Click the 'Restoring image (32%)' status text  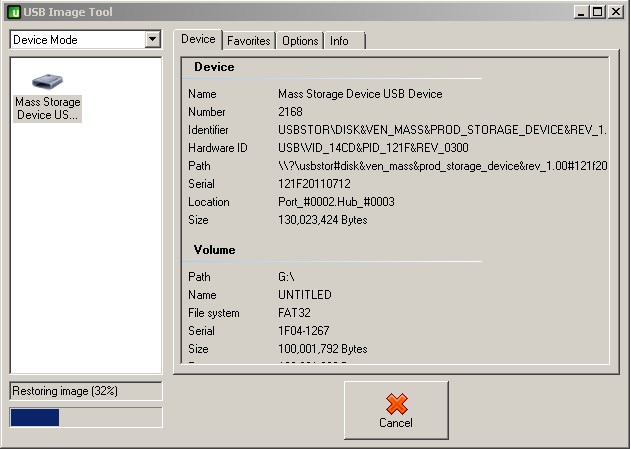pos(65,391)
